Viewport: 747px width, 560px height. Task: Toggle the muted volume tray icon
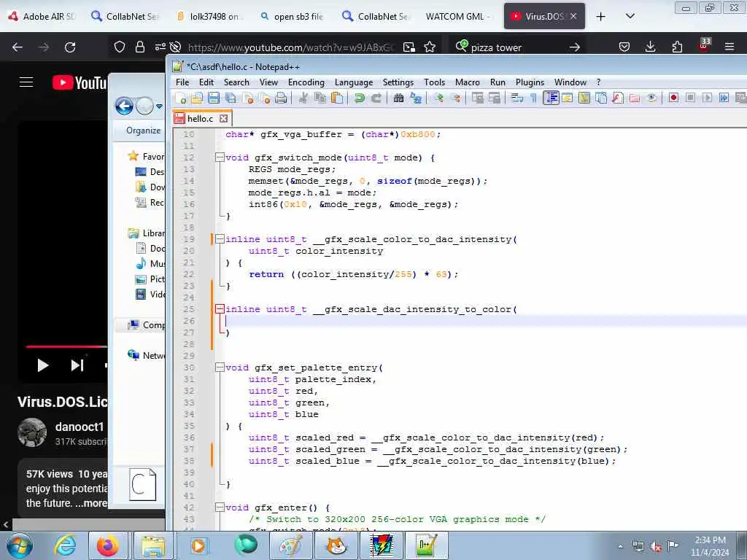[656, 546]
